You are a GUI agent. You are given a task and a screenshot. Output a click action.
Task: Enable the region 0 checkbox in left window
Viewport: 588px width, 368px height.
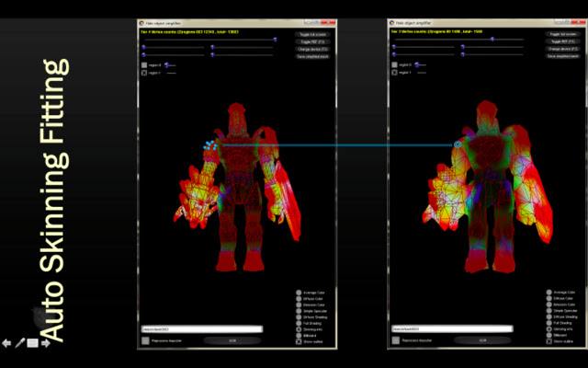tap(144, 65)
